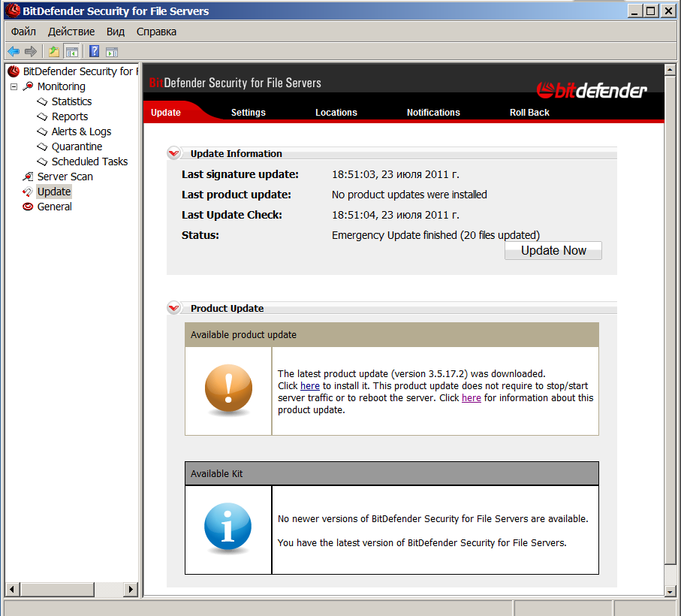681x616 pixels.
Task: Click 'here' link for product update information
Action: pos(472,398)
